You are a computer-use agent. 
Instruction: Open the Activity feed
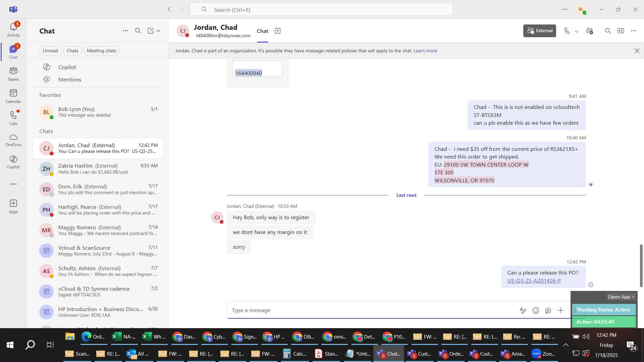[x=13, y=29]
